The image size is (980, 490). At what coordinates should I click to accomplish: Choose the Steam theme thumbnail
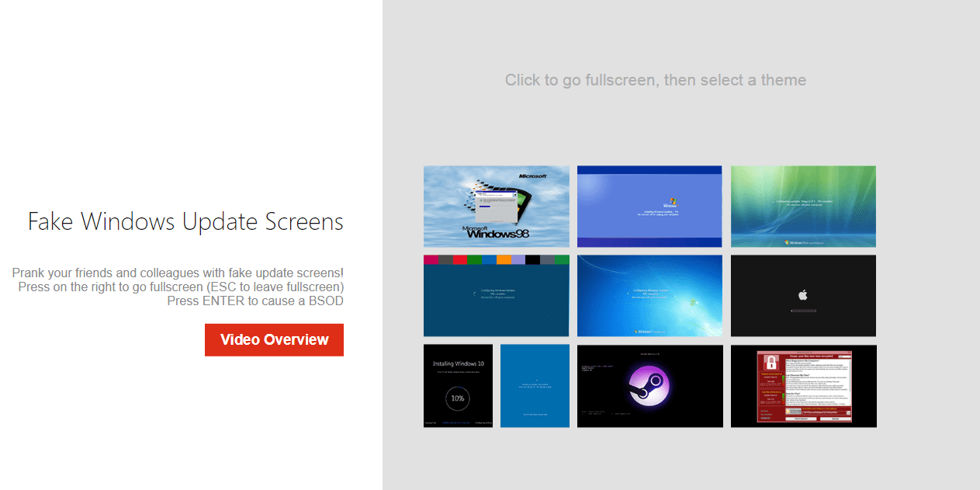point(649,386)
